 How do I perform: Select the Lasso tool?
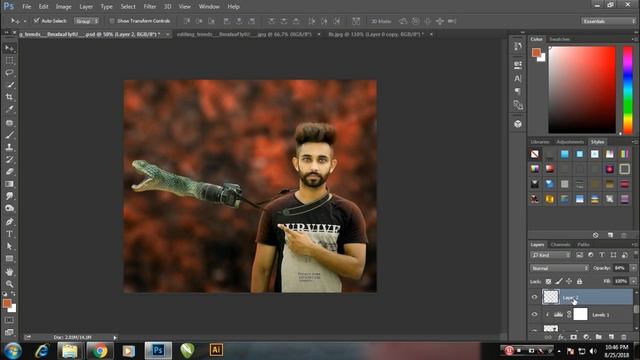(9, 73)
